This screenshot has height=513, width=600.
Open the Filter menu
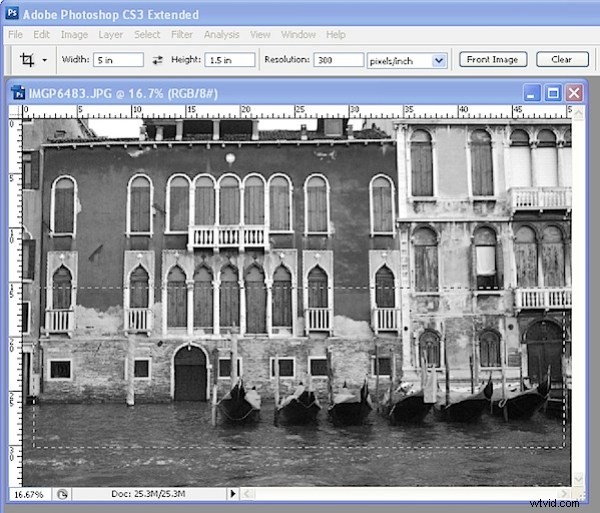click(x=181, y=34)
